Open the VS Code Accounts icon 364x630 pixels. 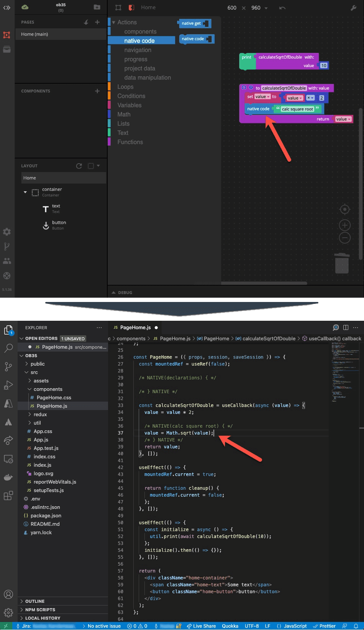[x=8, y=594]
